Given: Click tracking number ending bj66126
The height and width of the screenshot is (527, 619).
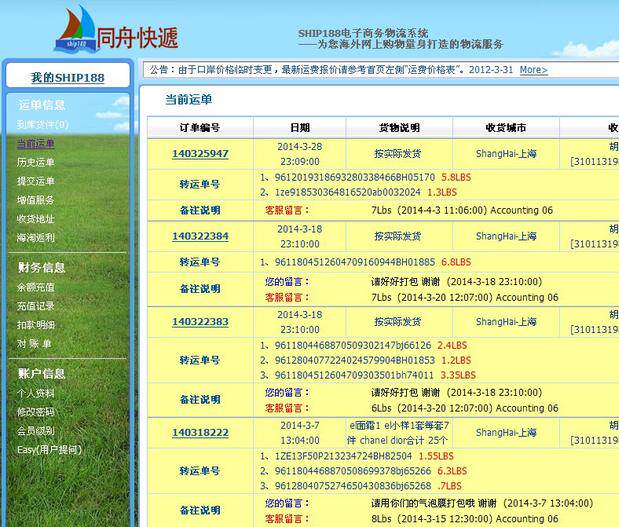Looking at the screenshot, I should coord(353,345).
